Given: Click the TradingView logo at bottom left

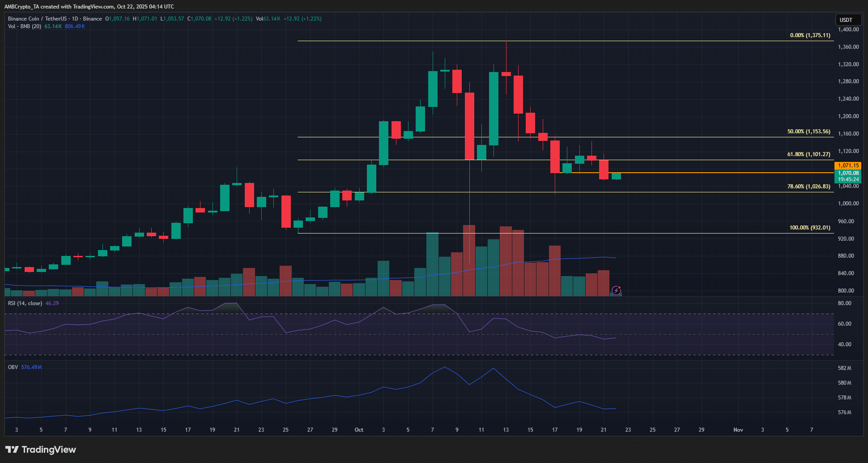Looking at the screenshot, I should pyautogui.click(x=41, y=450).
